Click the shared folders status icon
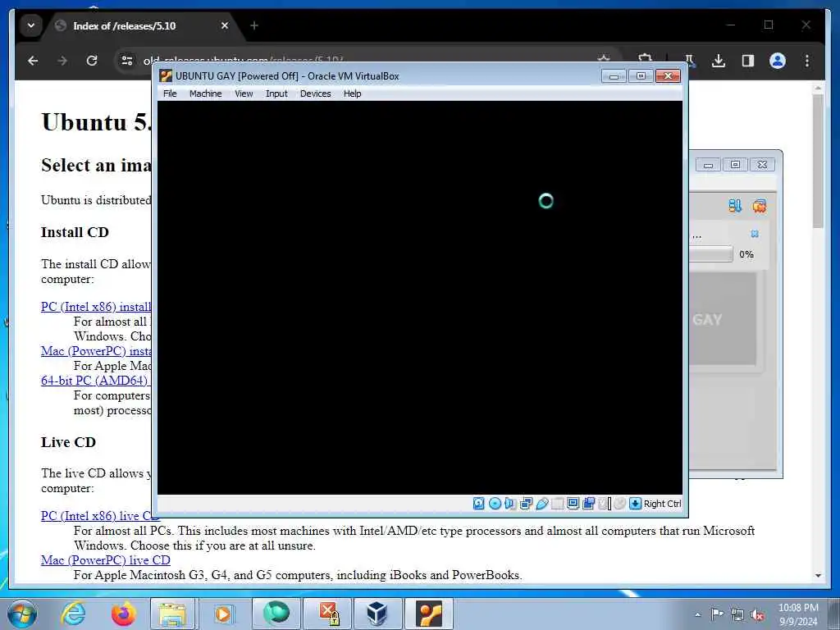The image size is (840, 630). [557, 504]
